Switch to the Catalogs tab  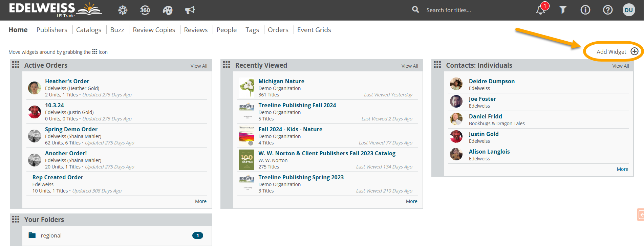[x=88, y=30]
